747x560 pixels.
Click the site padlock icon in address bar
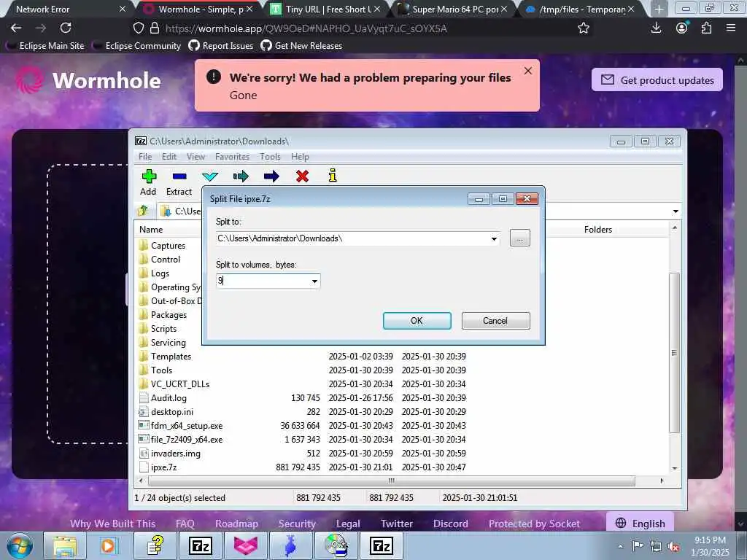(x=155, y=28)
